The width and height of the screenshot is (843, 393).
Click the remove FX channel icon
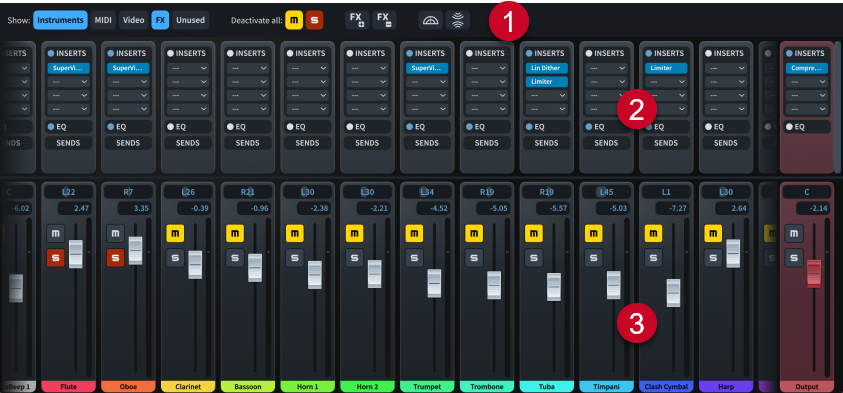point(384,20)
